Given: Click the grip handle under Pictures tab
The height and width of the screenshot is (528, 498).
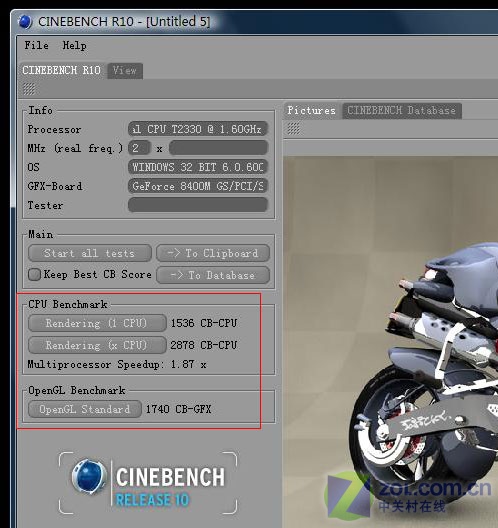Looking at the screenshot, I should 294,129.
